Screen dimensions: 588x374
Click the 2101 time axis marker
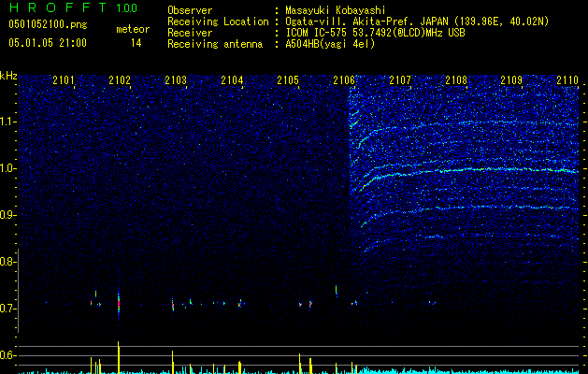(64, 79)
